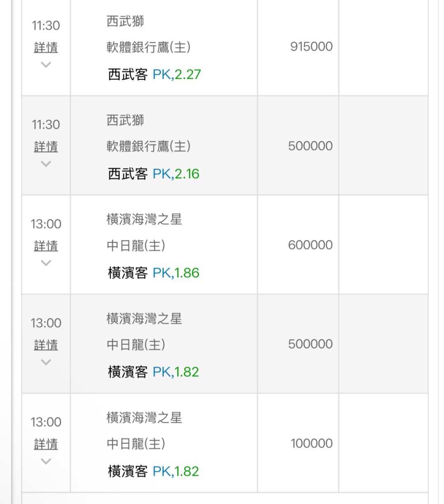Expand chevron for the PK,1.86 bet row
Viewport: 444px width, 504px height.
pyautogui.click(x=46, y=263)
